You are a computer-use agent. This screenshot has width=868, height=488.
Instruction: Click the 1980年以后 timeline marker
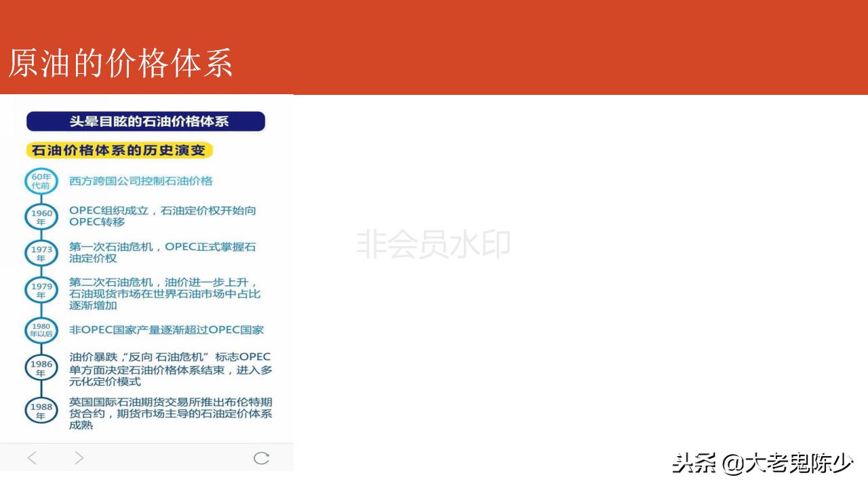coord(41,330)
